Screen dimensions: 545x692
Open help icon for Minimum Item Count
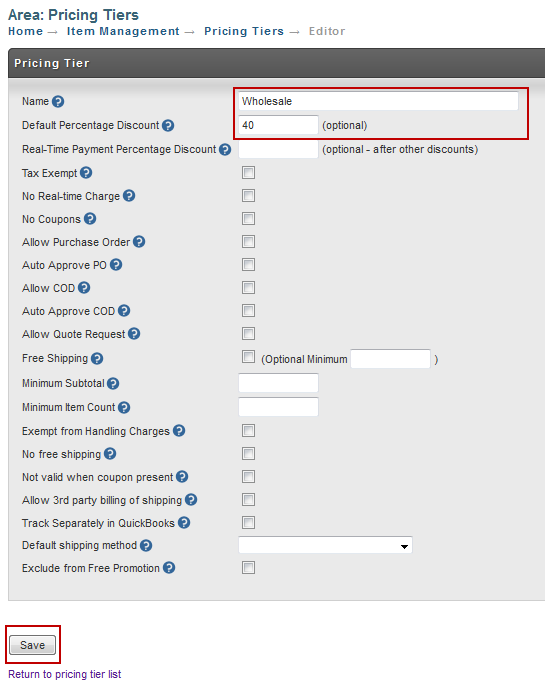click(x=124, y=407)
